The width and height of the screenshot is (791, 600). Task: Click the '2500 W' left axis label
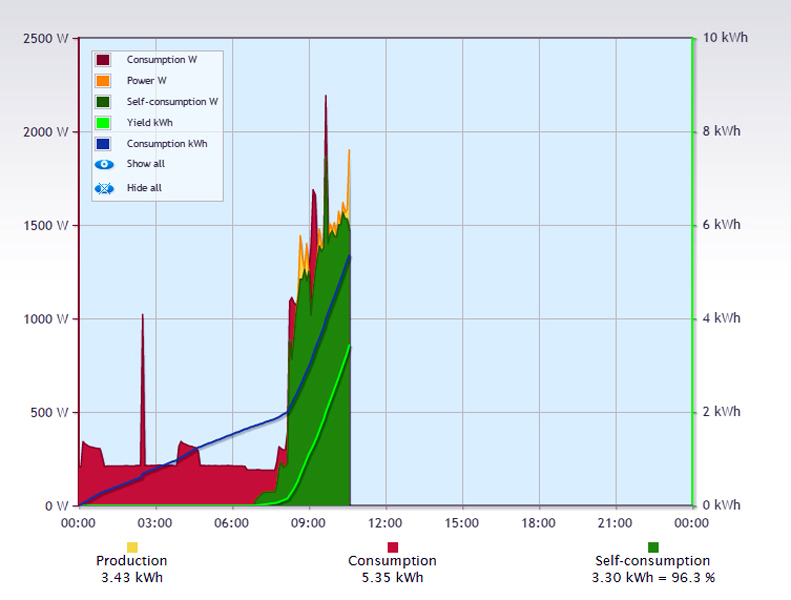[45, 39]
